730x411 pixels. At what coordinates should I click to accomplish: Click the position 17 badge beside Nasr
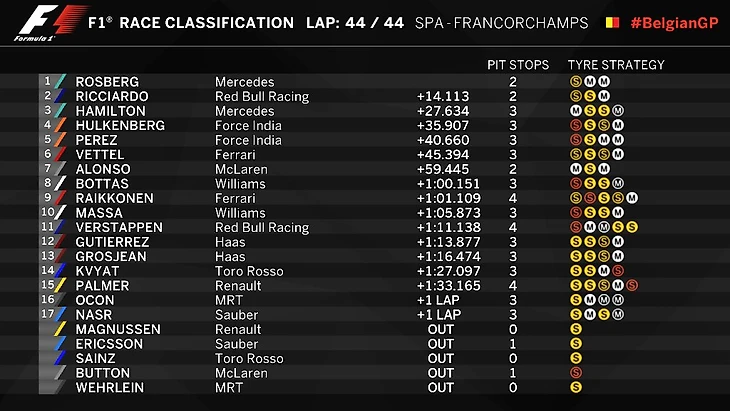coord(46,315)
